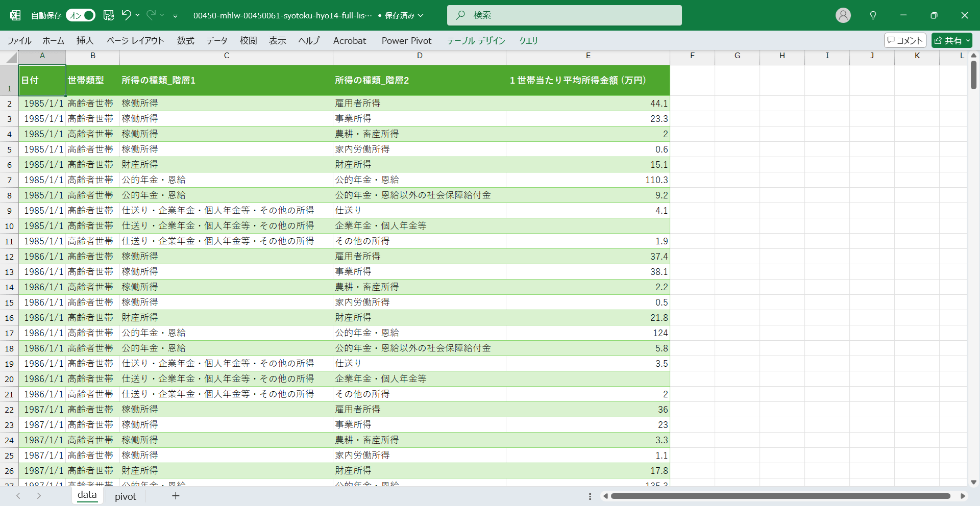Select column D header
The width and height of the screenshot is (980, 506).
click(x=420, y=56)
